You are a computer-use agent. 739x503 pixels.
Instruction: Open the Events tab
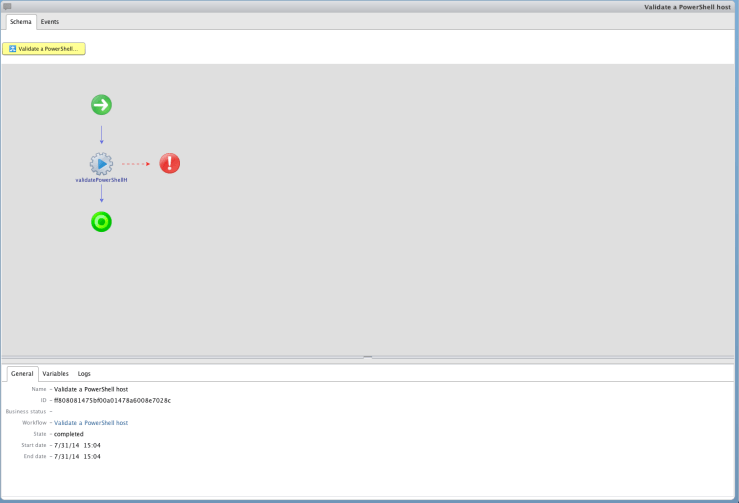point(50,21)
